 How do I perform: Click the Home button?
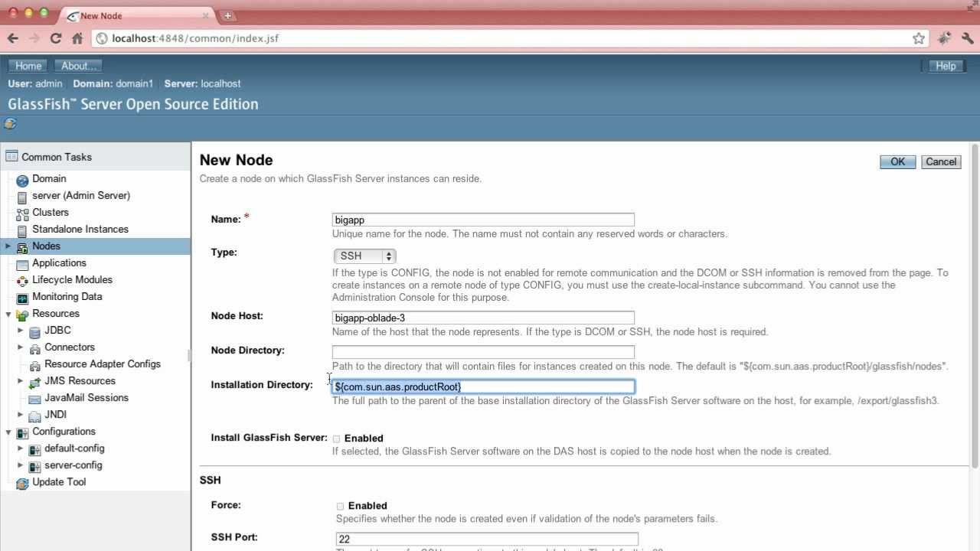pos(28,66)
